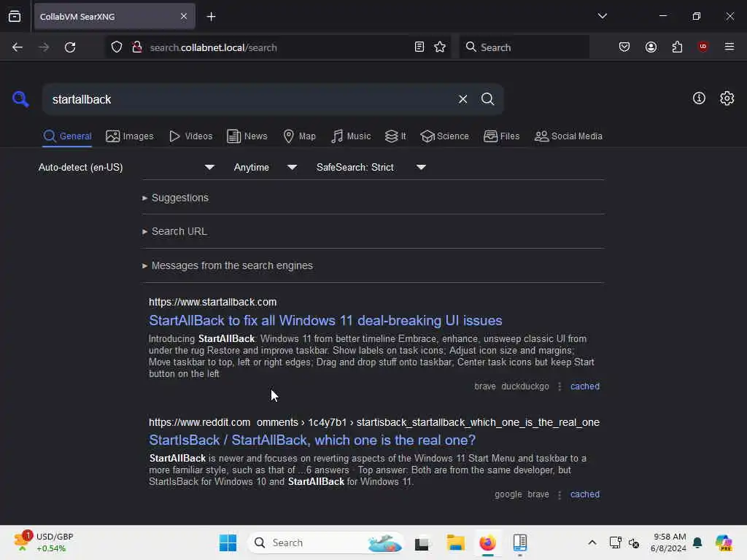
Task: Open the startallback.com URL link
Action: pyautogui.click(x=212, y=302)
